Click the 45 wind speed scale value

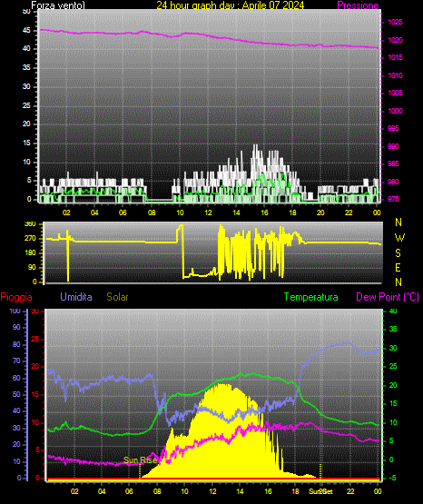pyautogui.click(x=26, y=31)
